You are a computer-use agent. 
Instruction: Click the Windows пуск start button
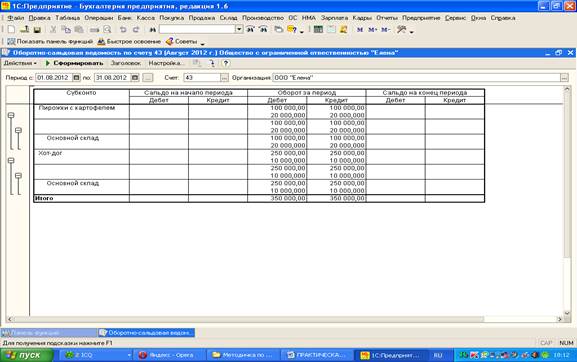pos(27,355)
